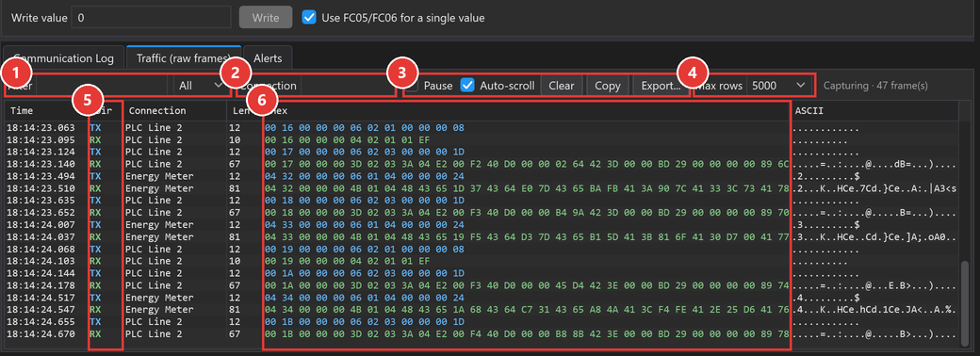The image size is (980, 356).
Task: Click the Connection column header in the table
Action: [x=175, y=110]
